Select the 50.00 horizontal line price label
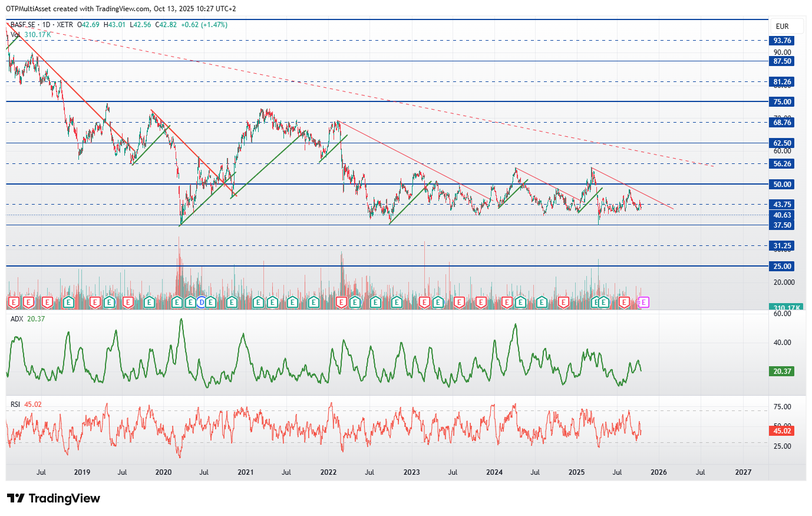The width and height of the screenshot is (812, 516). click(782, 185)
